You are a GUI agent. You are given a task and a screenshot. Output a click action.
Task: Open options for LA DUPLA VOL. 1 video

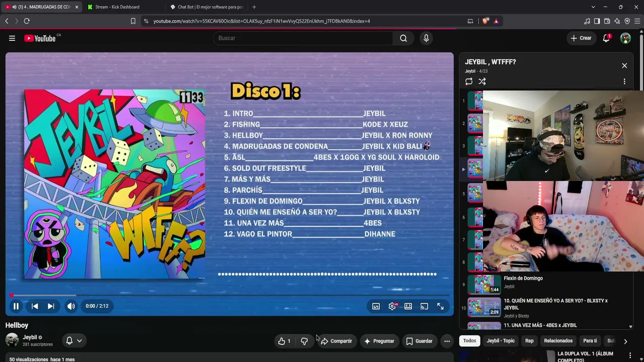[630, 356]
